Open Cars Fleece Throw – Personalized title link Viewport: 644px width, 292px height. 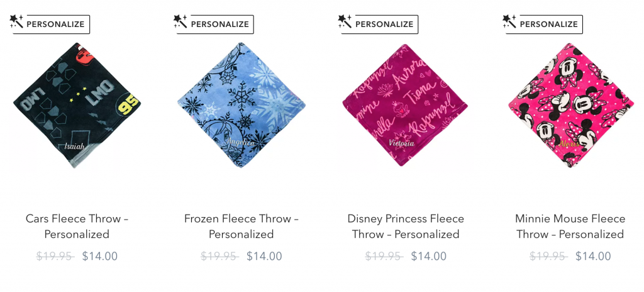(77, 226)
